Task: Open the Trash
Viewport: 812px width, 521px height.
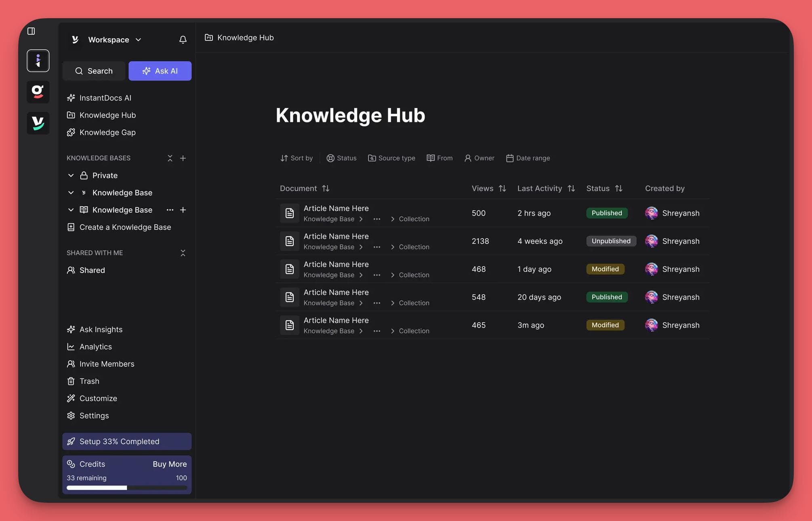Action: (89, 381)
